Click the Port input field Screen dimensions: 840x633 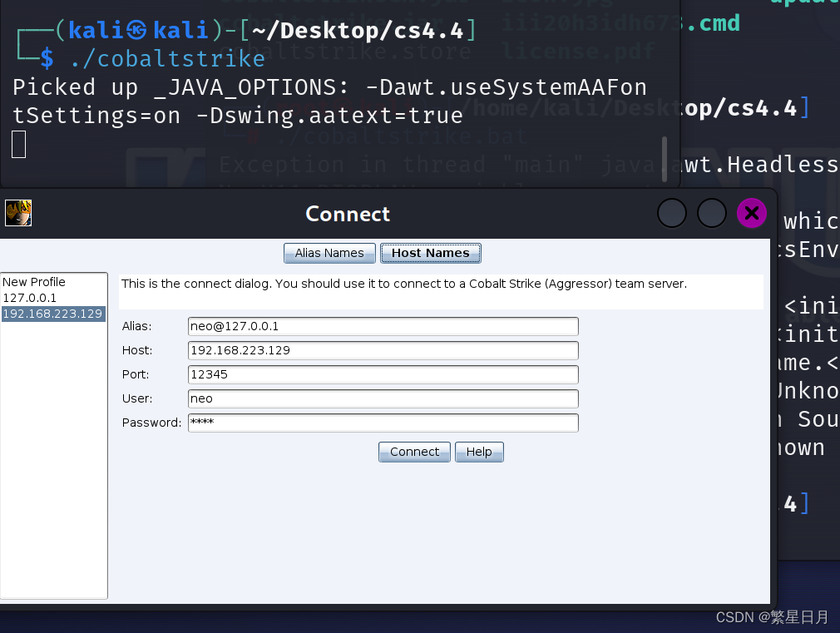(x=383, y=374)
